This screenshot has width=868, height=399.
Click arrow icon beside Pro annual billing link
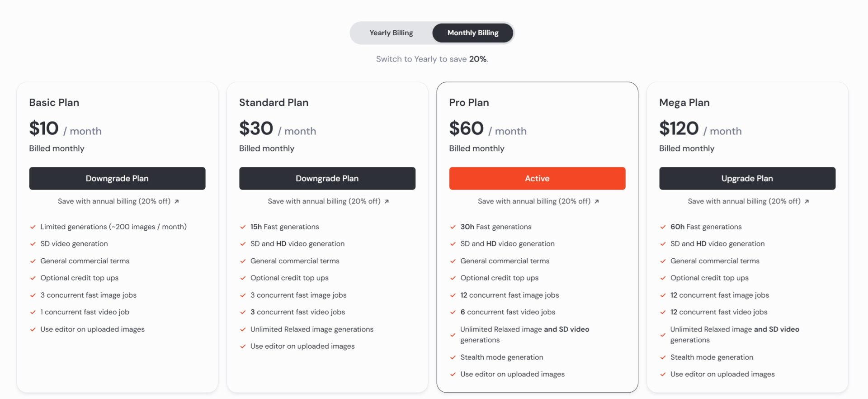coord(597,202)
